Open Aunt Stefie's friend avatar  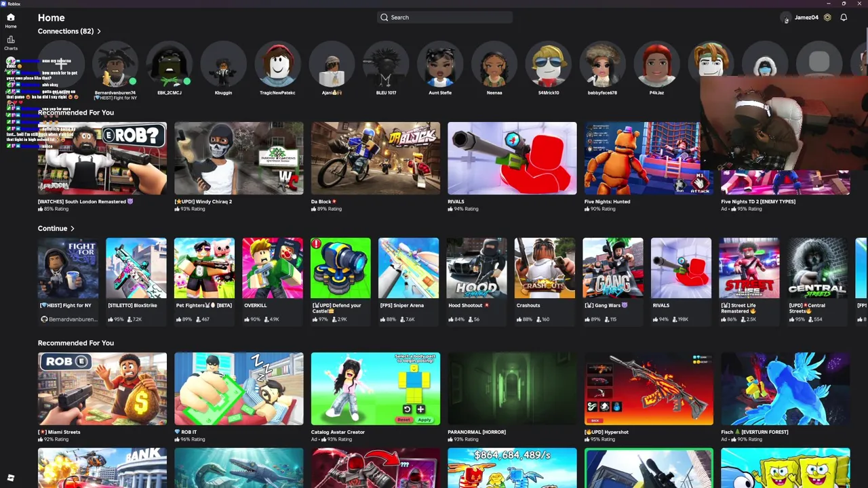point(440,64)
